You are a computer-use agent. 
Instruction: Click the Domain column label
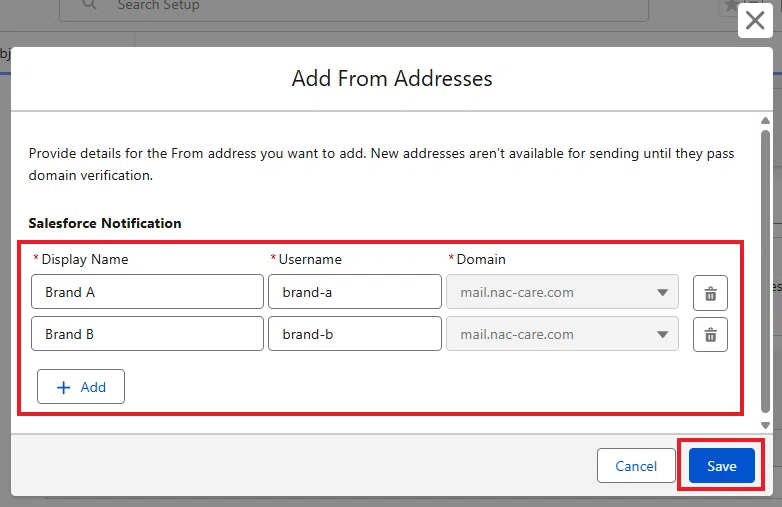point(481,259)
